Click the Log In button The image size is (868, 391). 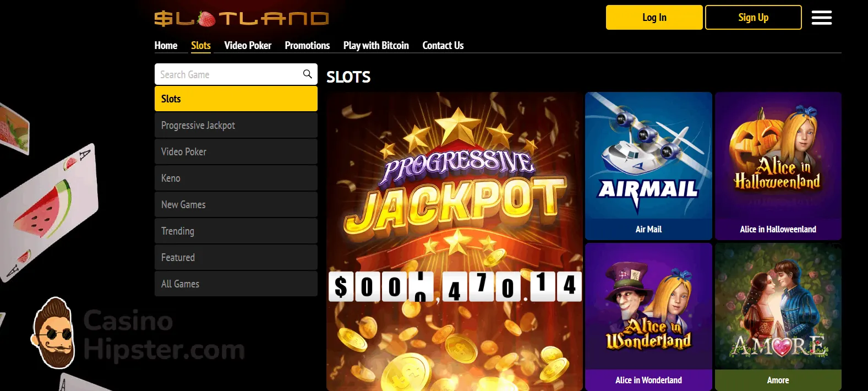(654, 18)
